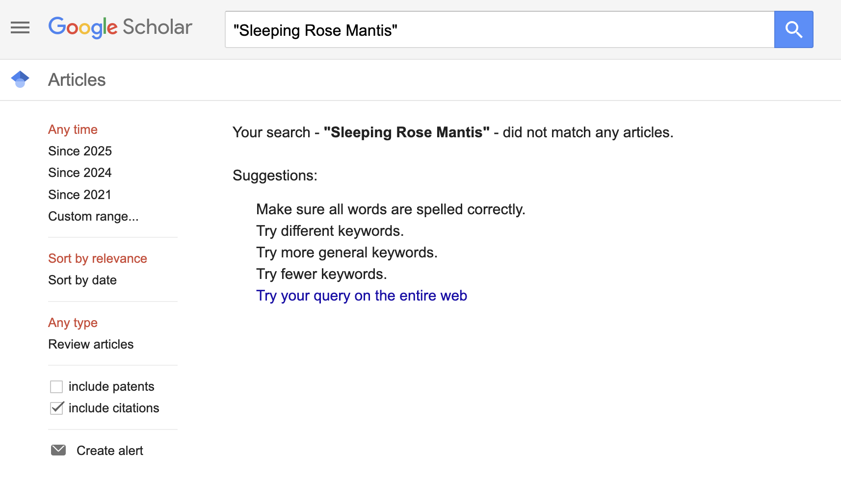Image resolution: width=841 pixels, height=504 pixels.
Task: Click the Create alert link text
Action: (110, 451)
